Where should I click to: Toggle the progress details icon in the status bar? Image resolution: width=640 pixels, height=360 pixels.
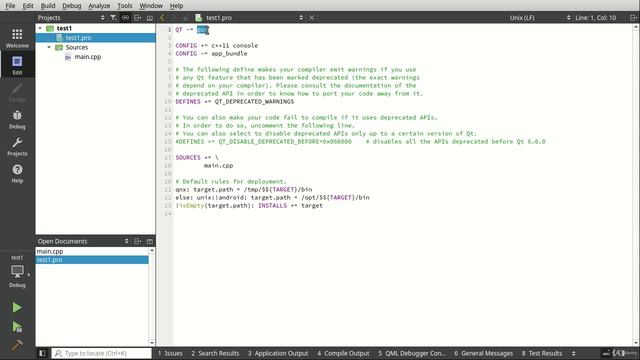[606, 353]
